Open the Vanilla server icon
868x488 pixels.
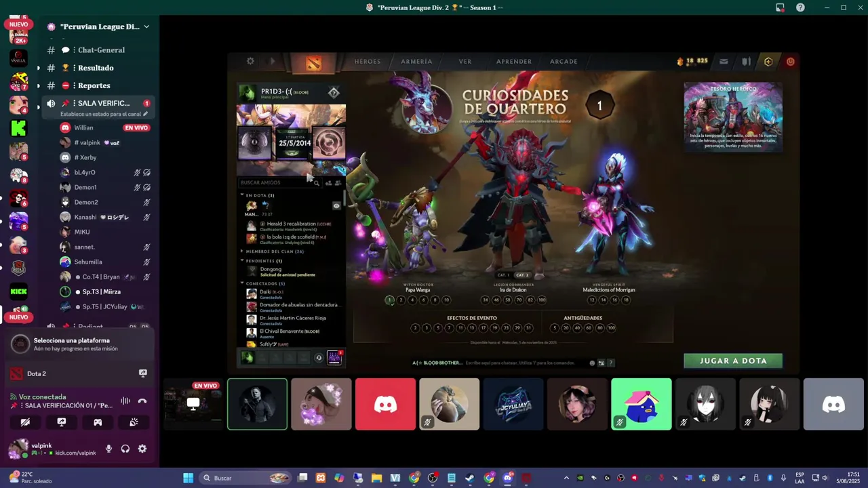[x=18, y=59]
